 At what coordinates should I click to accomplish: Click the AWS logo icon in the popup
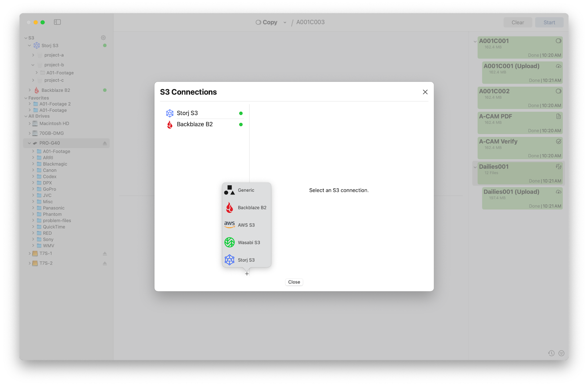[229, 225]
